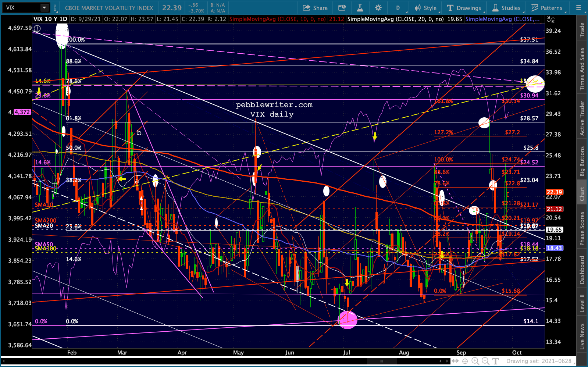588x367 pixels.
Task: Toggle the Level II side panel
Action: click(x=582, y=303)
